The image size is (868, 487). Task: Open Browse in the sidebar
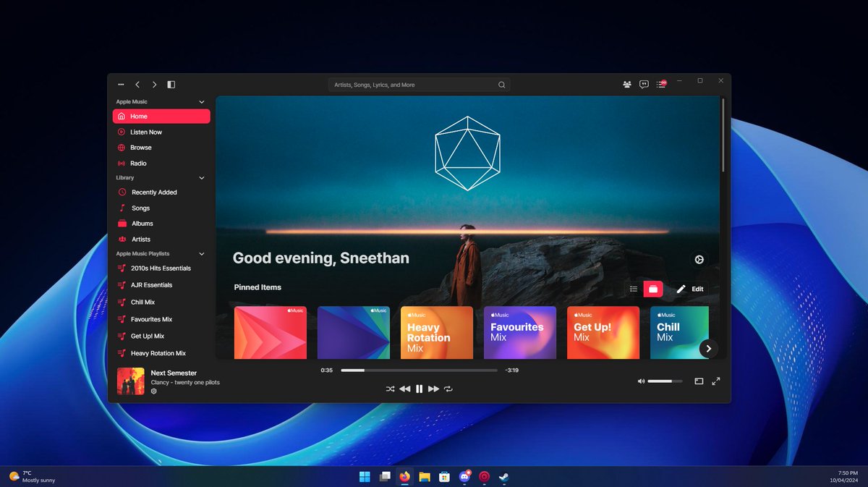pos(161,148)
